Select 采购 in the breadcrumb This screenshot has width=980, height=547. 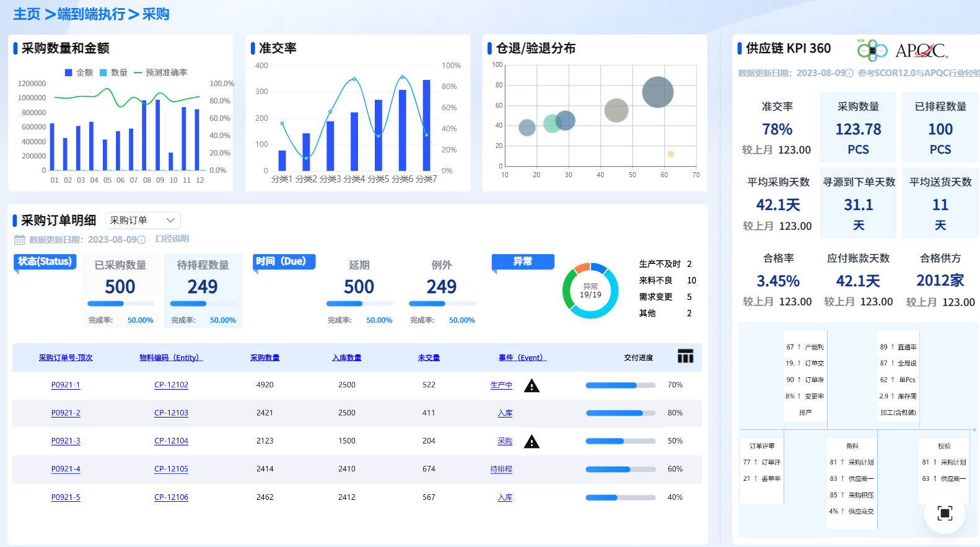[x=155, y=14]
